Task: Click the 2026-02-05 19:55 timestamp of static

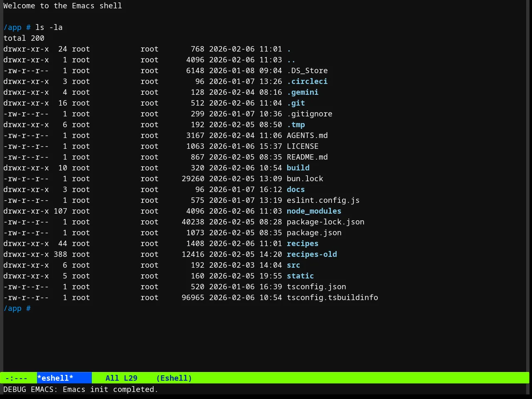Action: (x=246, y=276)
